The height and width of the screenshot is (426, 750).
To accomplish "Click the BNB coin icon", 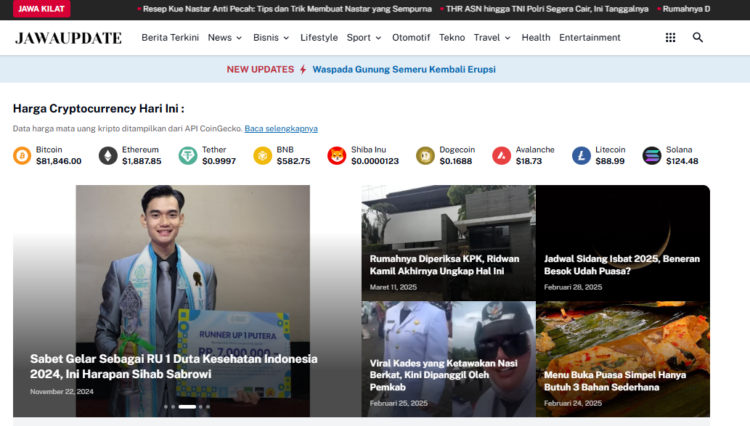I will [263, 155].
